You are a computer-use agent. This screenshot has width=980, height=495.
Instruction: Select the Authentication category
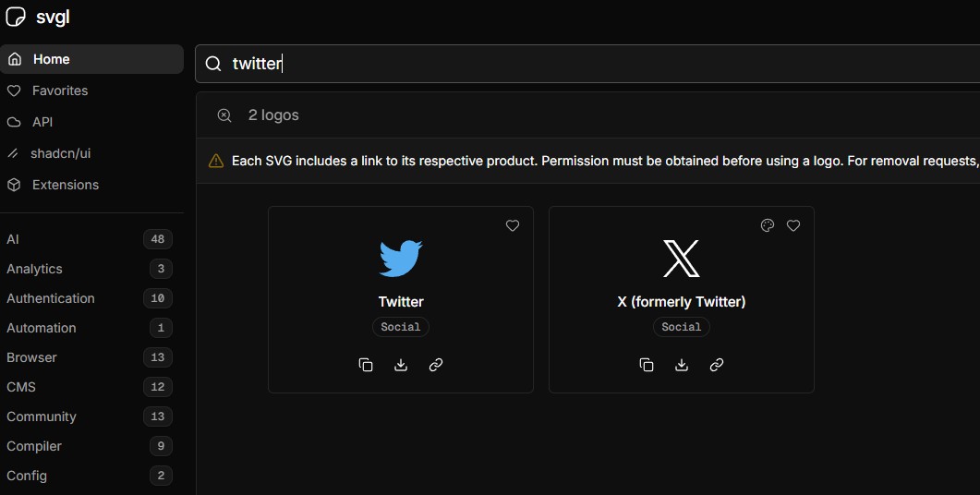point(51,298)
